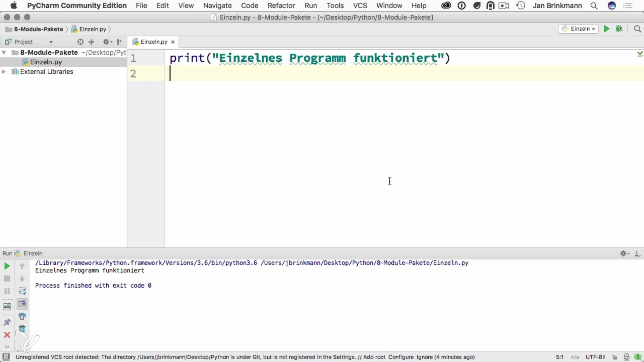Open UTF-8 encoding selector in status bar
The height and width of the screenshot is (362, 644).
click(x=595, y=357)
